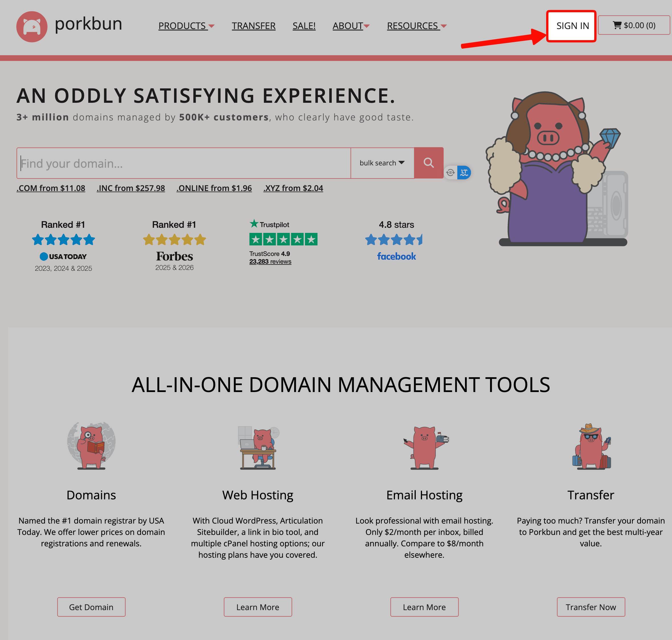Viewport: 672px width, 640px height.
Task: Click the shopping cart icon
Action: [617, 25]
